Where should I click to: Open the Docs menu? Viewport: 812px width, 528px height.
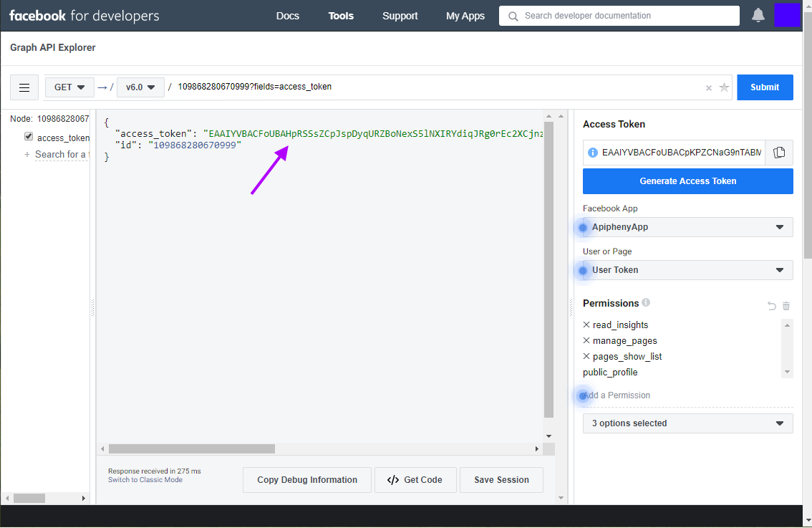click(287, 16)
